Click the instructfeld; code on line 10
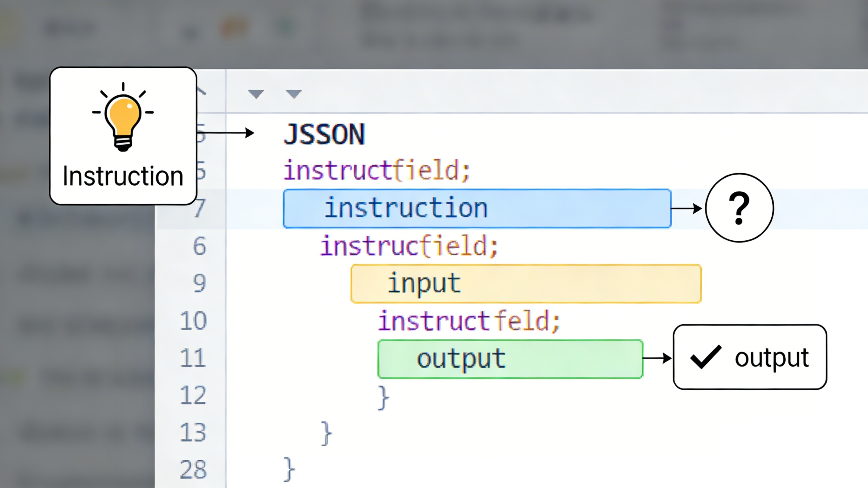 pos(469,321)
